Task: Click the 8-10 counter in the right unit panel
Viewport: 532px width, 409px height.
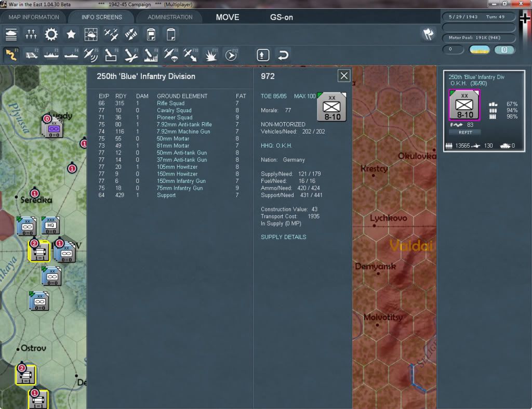Action: (464, 105)
